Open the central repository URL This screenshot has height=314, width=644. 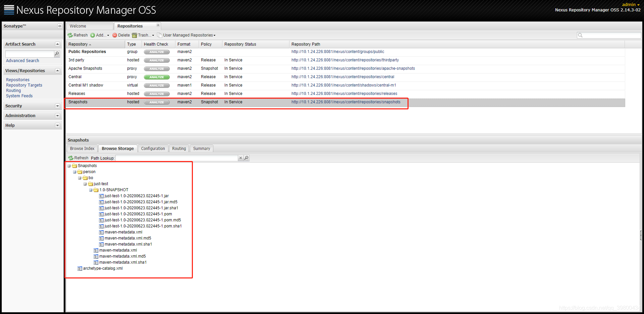coord(343,77)
